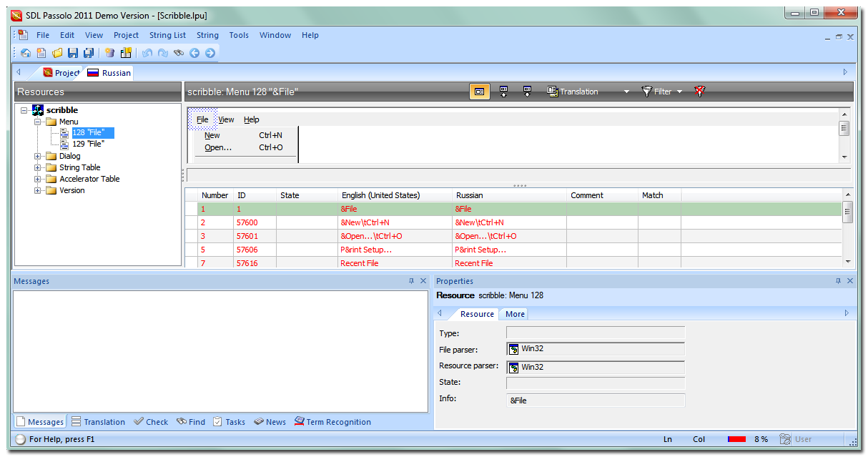Image resolution: width=868 pixels, height=457 pixels.
Task: Click the open folder toolbar icon
Action: pyautogui.click(x=57, y=53)
